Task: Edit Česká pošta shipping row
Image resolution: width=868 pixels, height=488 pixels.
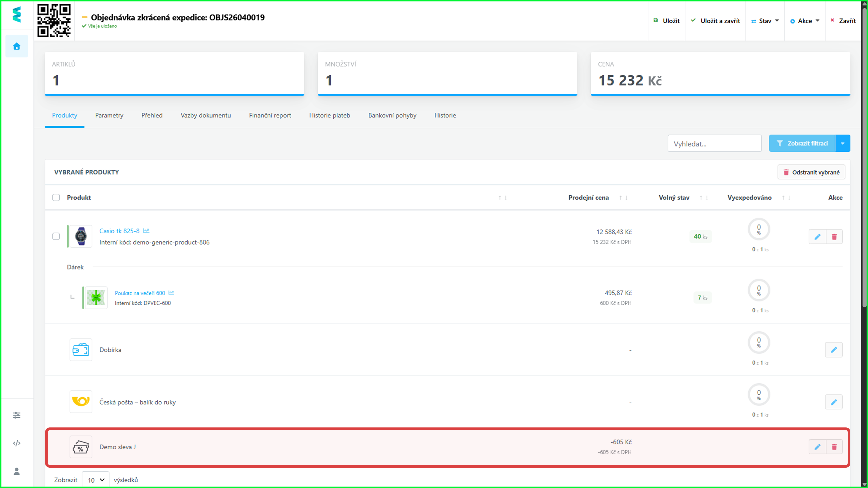Action: (x=833, y=402)
